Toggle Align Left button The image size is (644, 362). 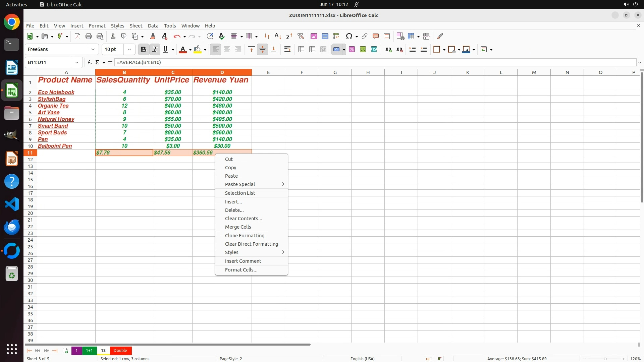pos(215,50)
